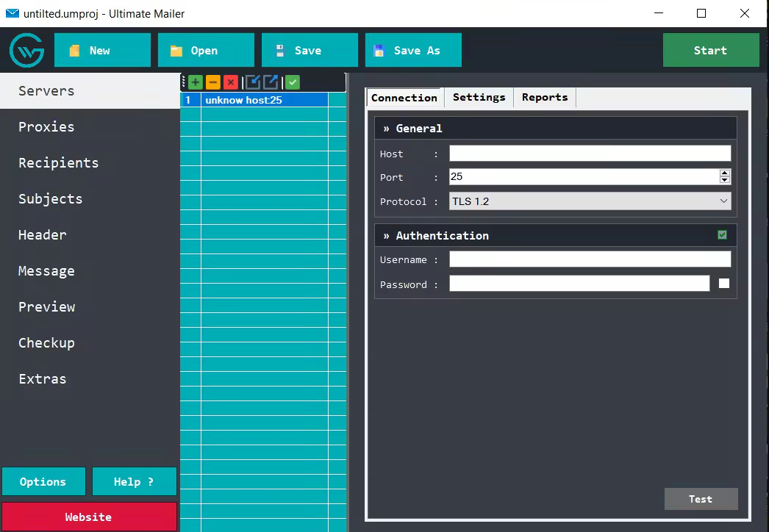Go to the Proxies section in the sidebar
Image resolution: width=769 pixels, height=532 pixels.
point(46,126)
